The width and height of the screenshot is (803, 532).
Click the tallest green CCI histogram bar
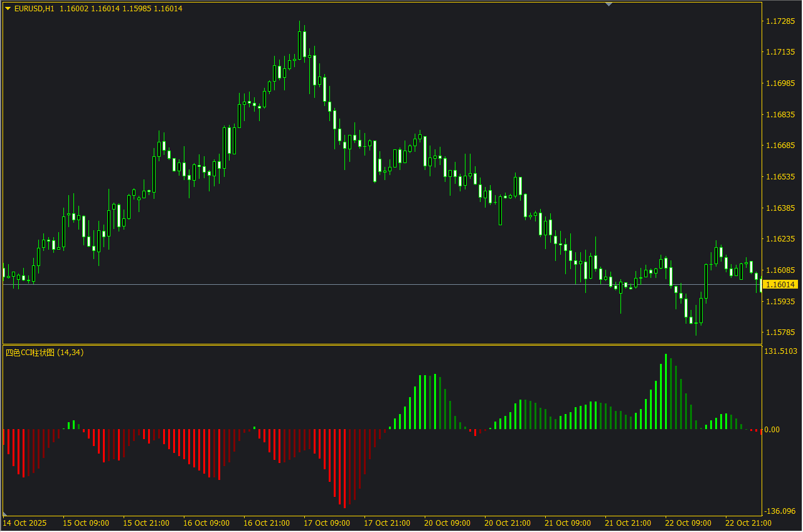point(665,391)
